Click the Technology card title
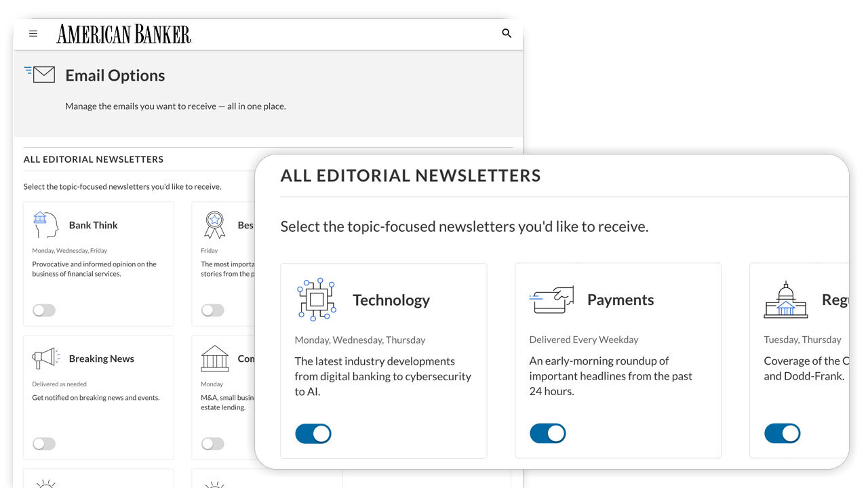Viewport: 868px width, 488px height. tap(391, 300)
